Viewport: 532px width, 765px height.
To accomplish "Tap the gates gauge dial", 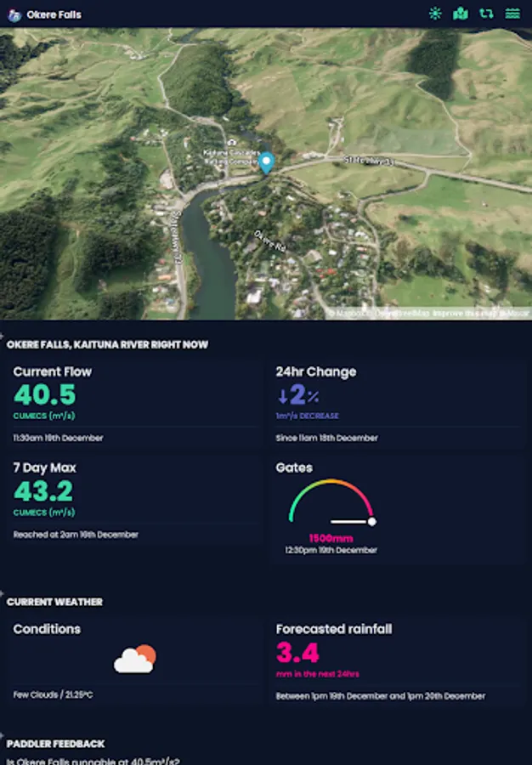I will click(331, 502).
